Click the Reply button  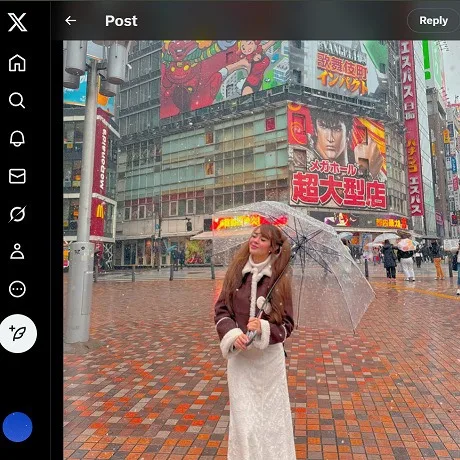click(x=433, y=21)
